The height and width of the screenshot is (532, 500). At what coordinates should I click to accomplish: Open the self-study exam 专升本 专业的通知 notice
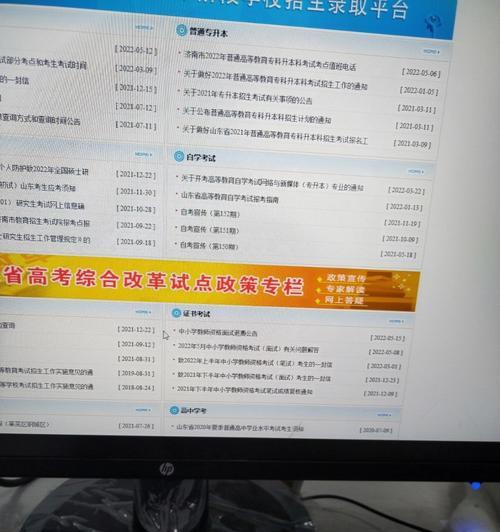(272, 183)
